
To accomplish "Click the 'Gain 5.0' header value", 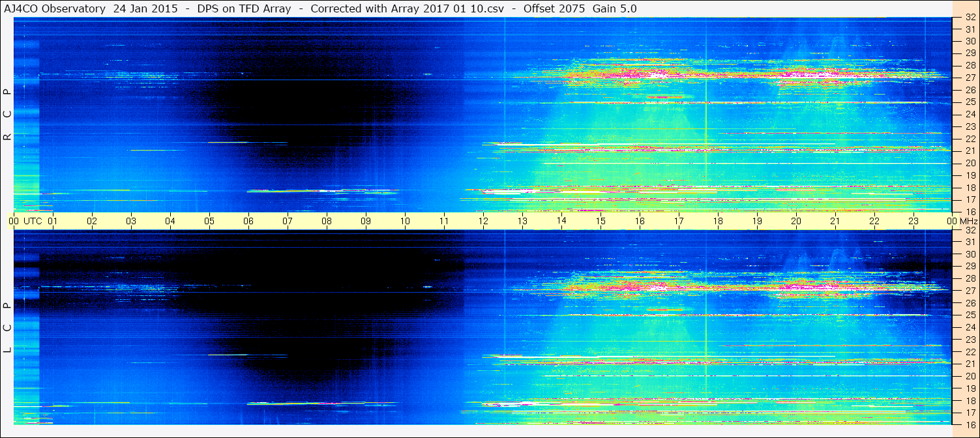I will click(x=615, y=8).
